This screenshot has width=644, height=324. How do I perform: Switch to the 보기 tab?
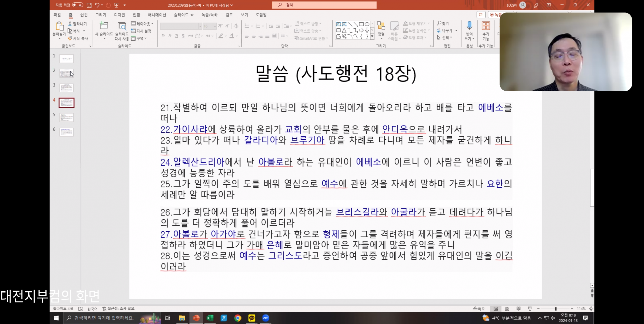[x=244, y=15]
